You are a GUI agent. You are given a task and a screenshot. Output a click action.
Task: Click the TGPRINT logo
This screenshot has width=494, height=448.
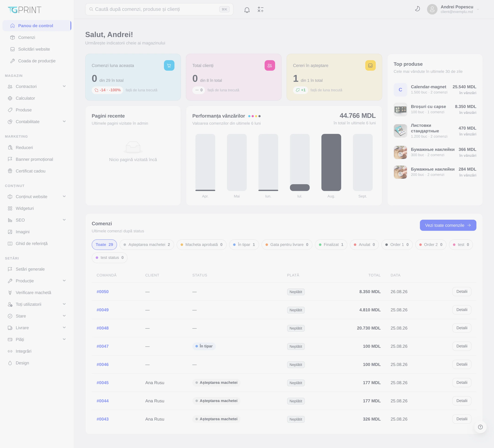25,10
